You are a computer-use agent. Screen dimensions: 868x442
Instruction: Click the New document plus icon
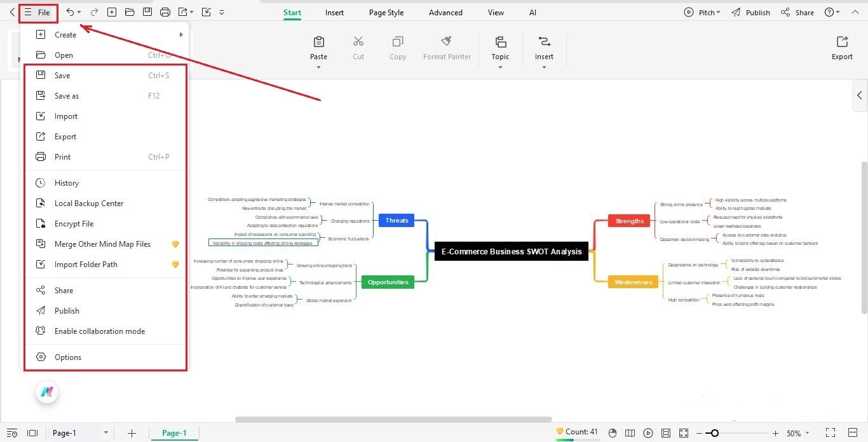(x=112, y=12)
